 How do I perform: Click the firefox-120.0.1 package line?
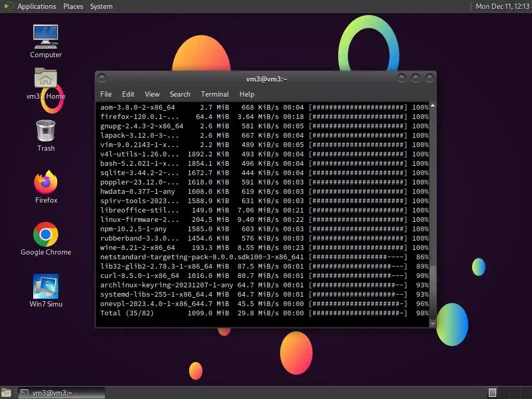tap(264, 117)
